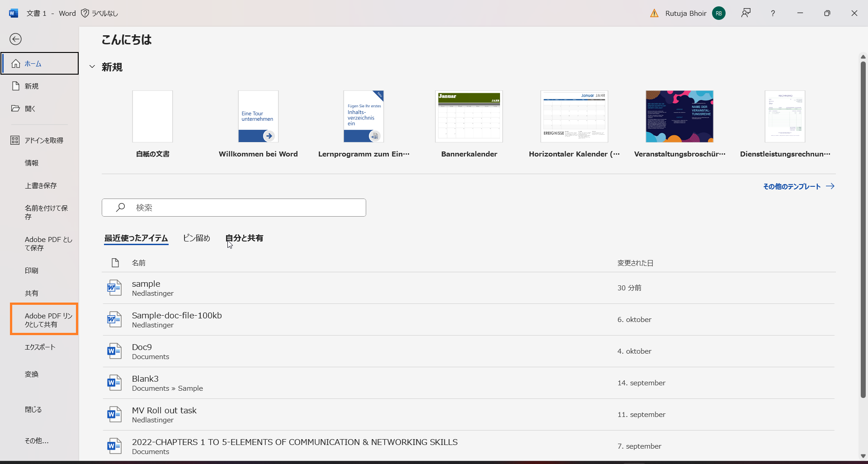
Task: Open the Bannerkalender template
Action: (x=469, y=124)
